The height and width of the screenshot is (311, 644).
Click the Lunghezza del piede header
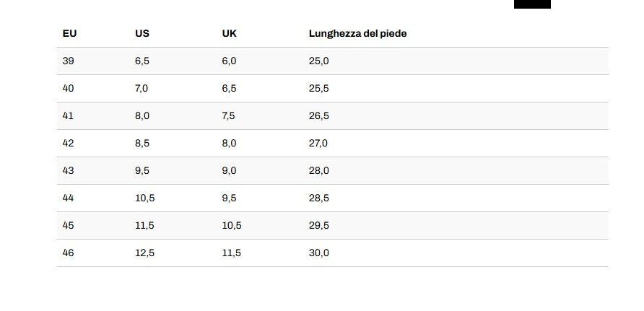(x=357, y=34)
